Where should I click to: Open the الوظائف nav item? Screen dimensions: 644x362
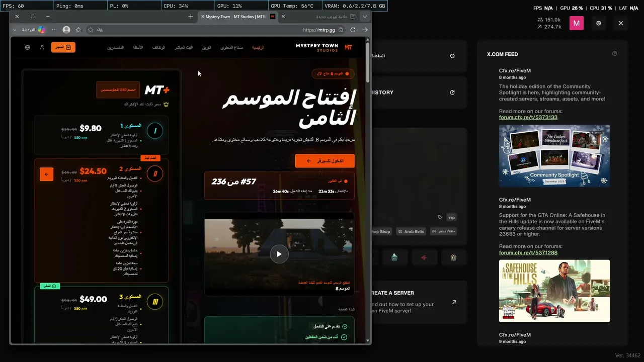[158, 47]
